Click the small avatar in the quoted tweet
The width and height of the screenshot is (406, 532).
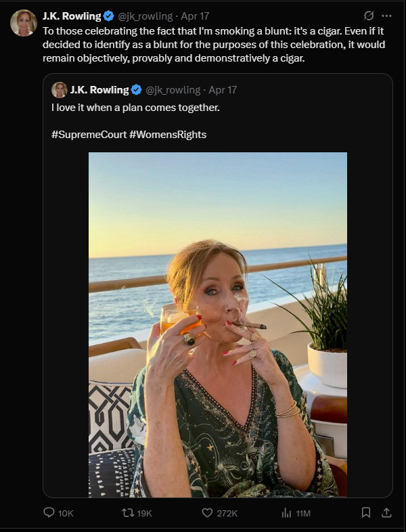[x=60, y=89]
